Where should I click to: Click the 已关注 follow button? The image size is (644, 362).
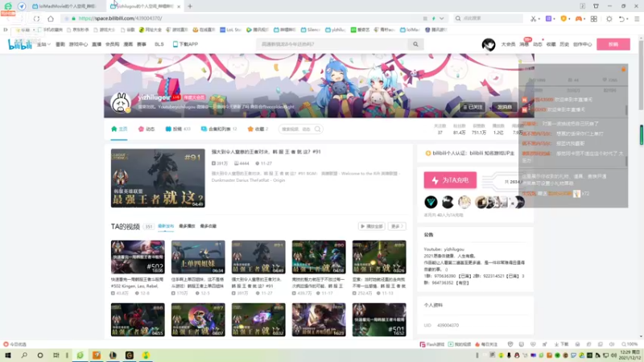[x=473, y=107]
